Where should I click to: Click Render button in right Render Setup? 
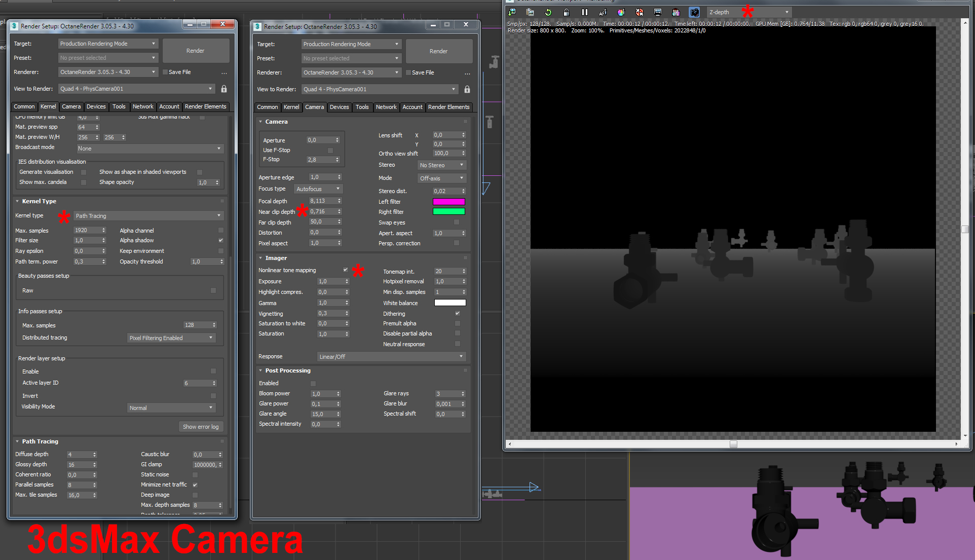tap(438, 51)
